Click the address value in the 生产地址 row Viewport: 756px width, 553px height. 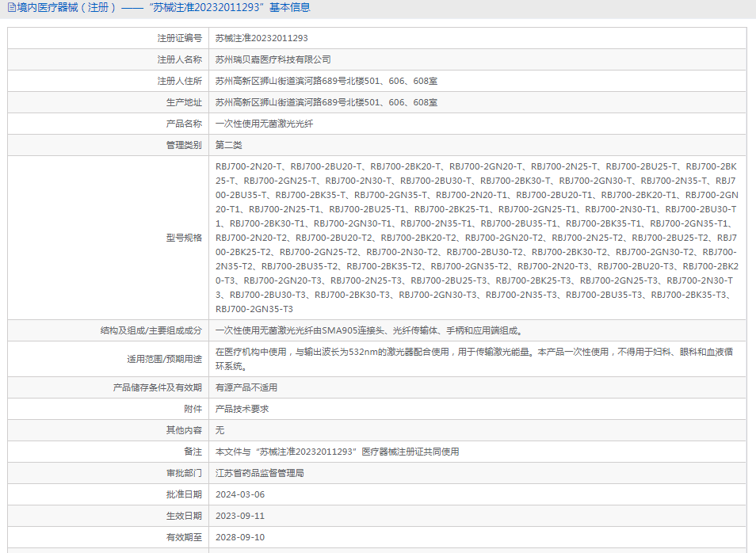pyautogui.click(x=326, y=102)
